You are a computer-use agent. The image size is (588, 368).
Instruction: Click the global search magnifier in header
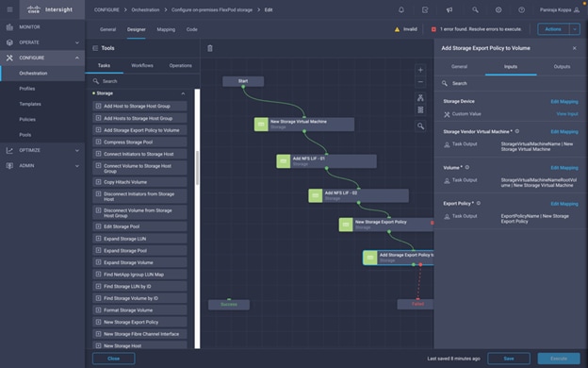pos(475,9)
